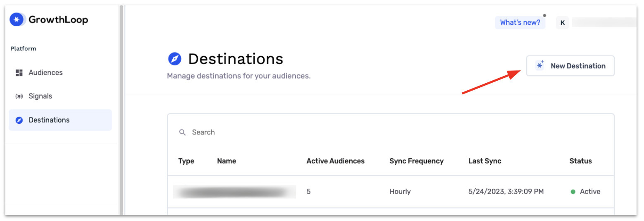644x221 pixels.
Task: Click the Audiences grid icon
Action: (19, 73)
